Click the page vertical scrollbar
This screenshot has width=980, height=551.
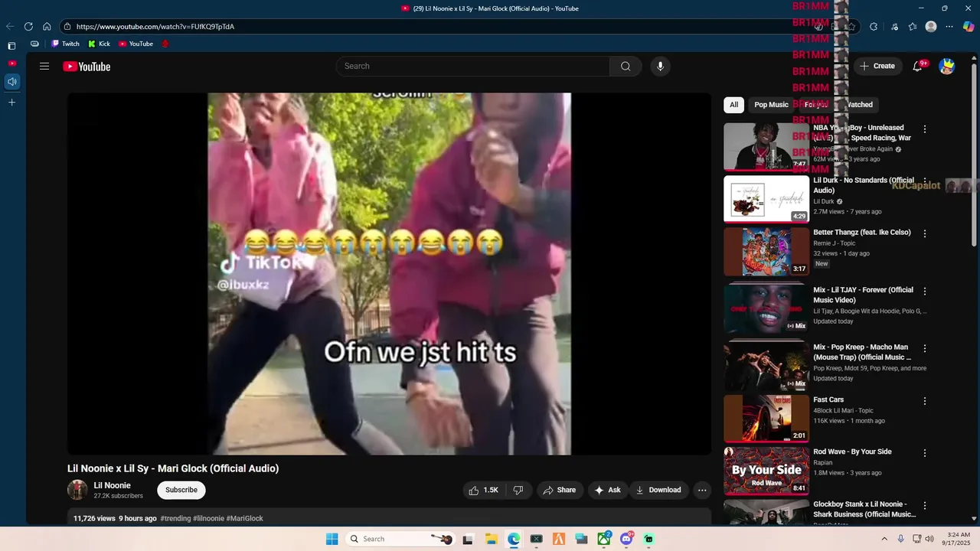975,153
